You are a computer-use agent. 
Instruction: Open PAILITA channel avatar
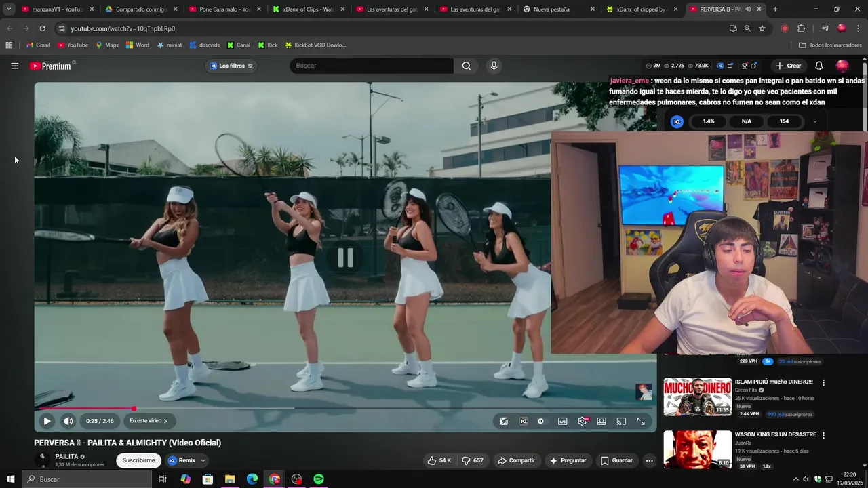(43, 460)
